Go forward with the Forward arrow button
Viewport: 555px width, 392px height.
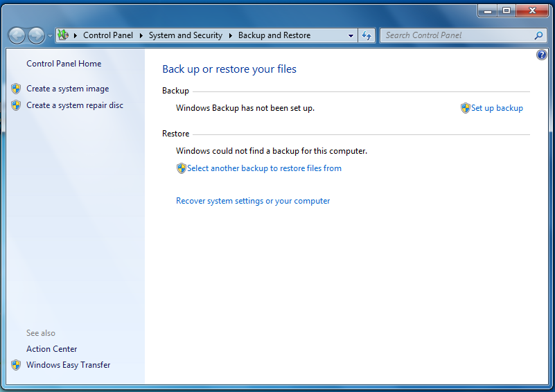(37, 35)
